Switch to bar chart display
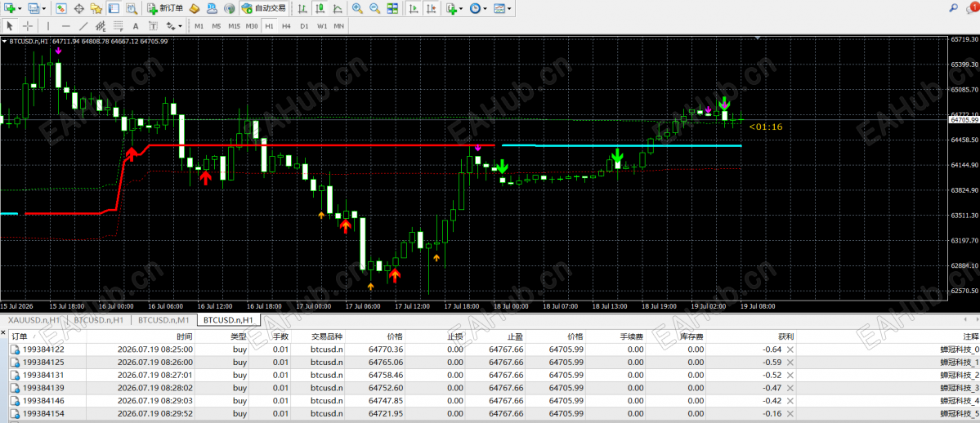 [302, 9]
